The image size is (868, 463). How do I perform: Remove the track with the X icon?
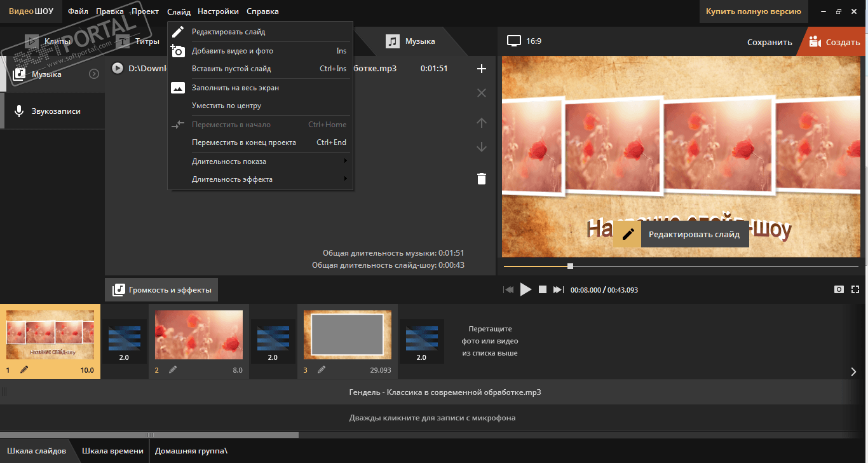click(x=482, y=93)
